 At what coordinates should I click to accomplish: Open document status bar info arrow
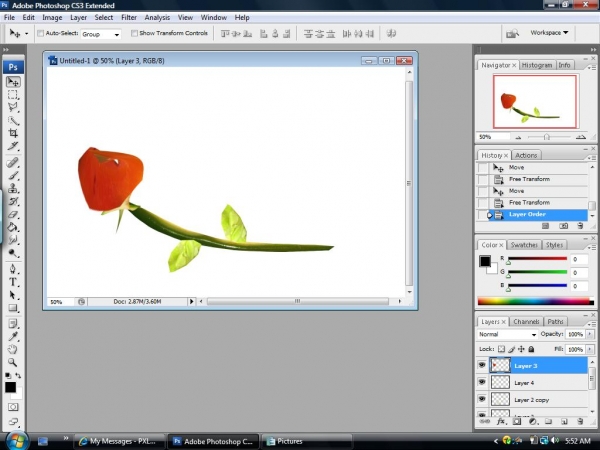point(191,302)
